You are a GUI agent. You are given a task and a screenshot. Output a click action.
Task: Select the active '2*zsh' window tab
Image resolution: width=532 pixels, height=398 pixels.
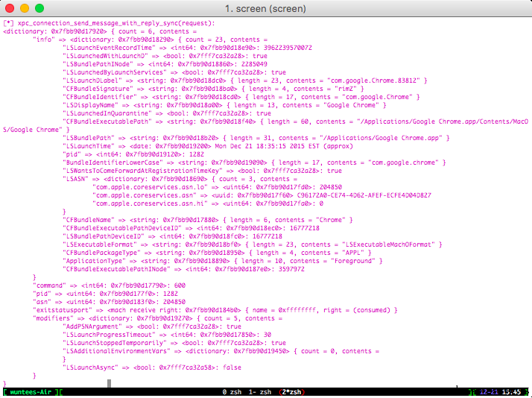tap(291, 392)
